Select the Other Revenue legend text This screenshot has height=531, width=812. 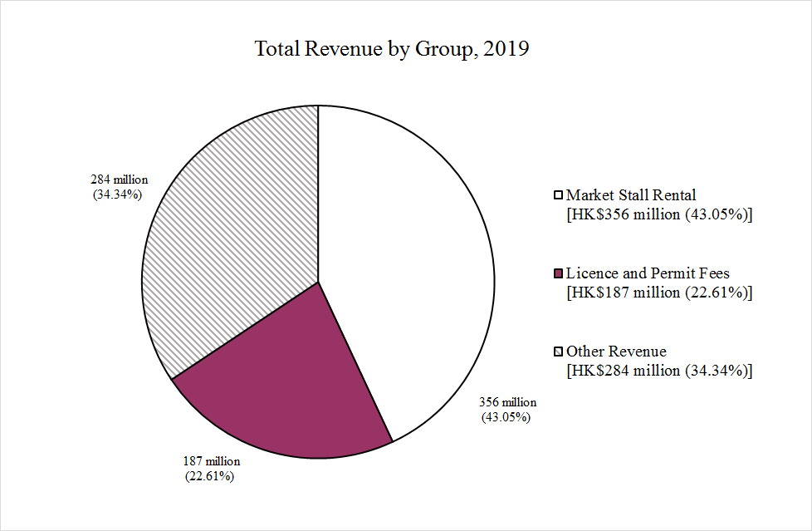tap(615, 351)
